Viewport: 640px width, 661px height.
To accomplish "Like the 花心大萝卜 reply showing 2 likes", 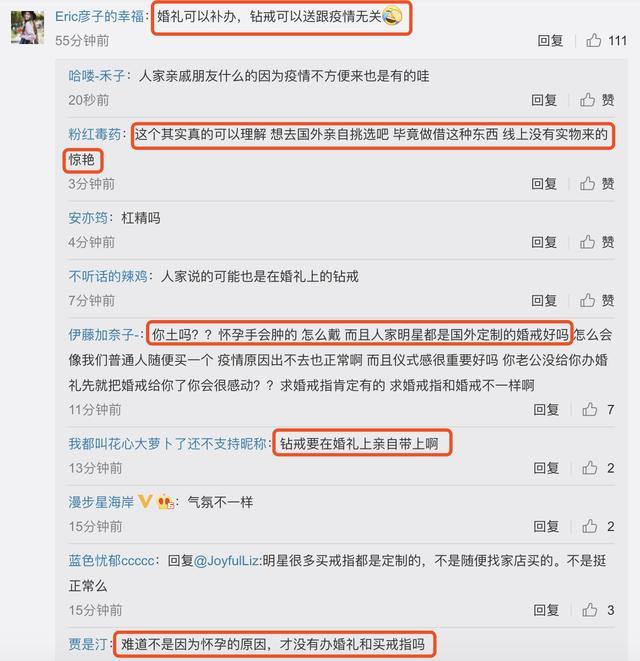I will tap(589, 468).
